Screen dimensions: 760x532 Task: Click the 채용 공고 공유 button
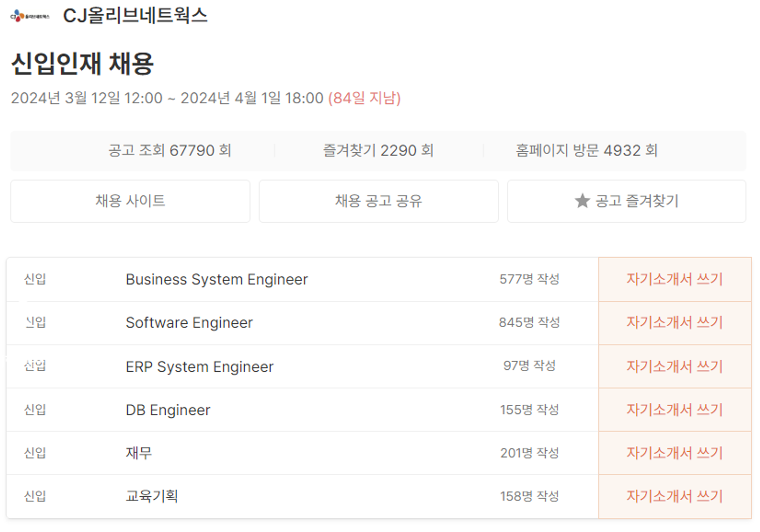tap(378, 201)
